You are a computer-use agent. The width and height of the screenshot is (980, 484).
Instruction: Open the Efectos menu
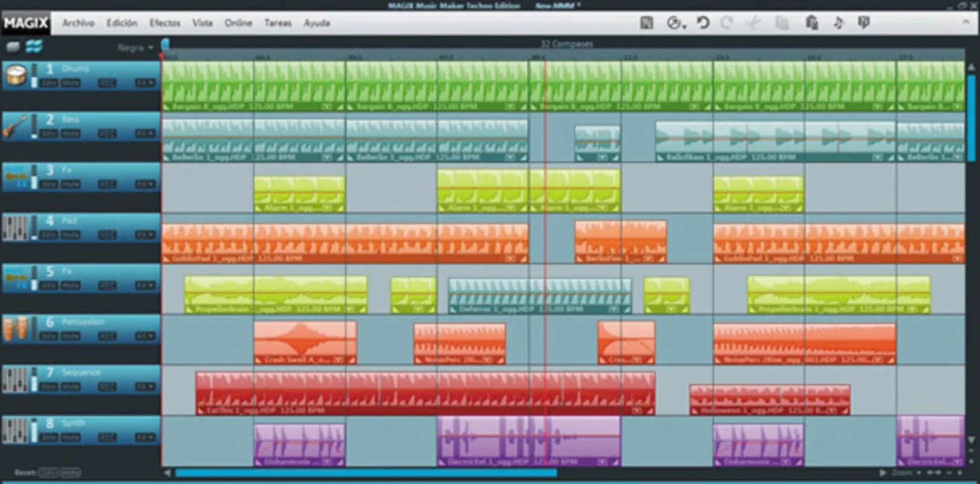(x=165, y=23)
